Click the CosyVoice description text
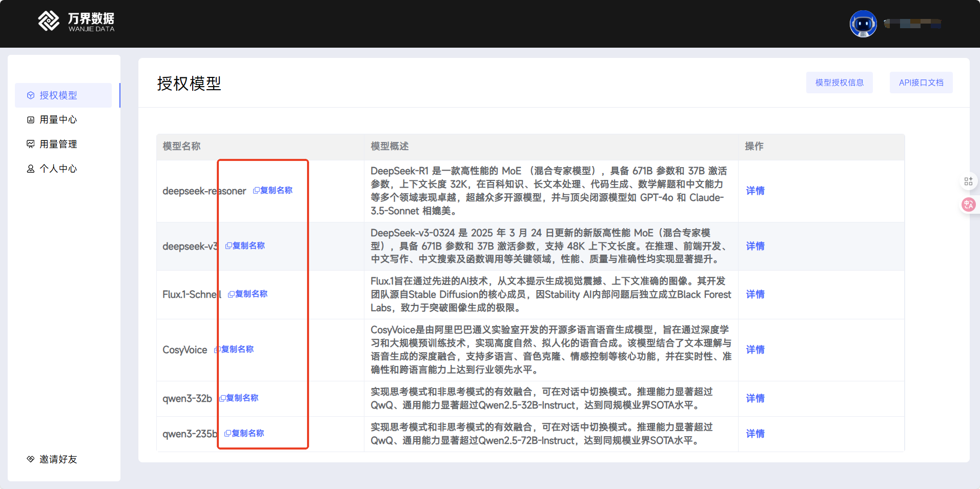The height and width of the screenshot is (489, 980). pyautogui.click(x=551, y=350)
